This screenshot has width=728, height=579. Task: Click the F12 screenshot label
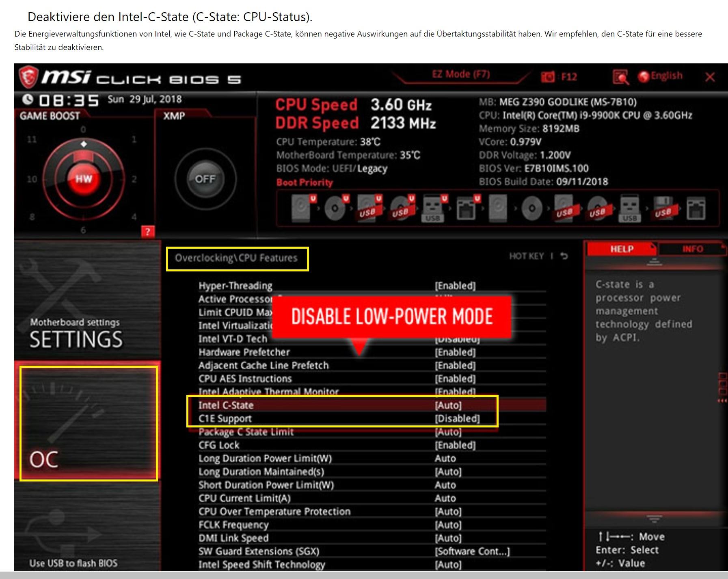coord(569,77)
